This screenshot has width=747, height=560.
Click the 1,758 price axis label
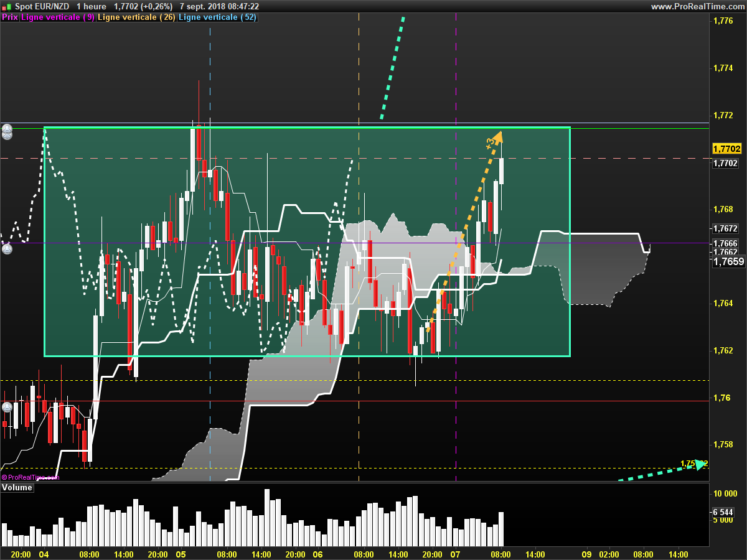(723, 444)
